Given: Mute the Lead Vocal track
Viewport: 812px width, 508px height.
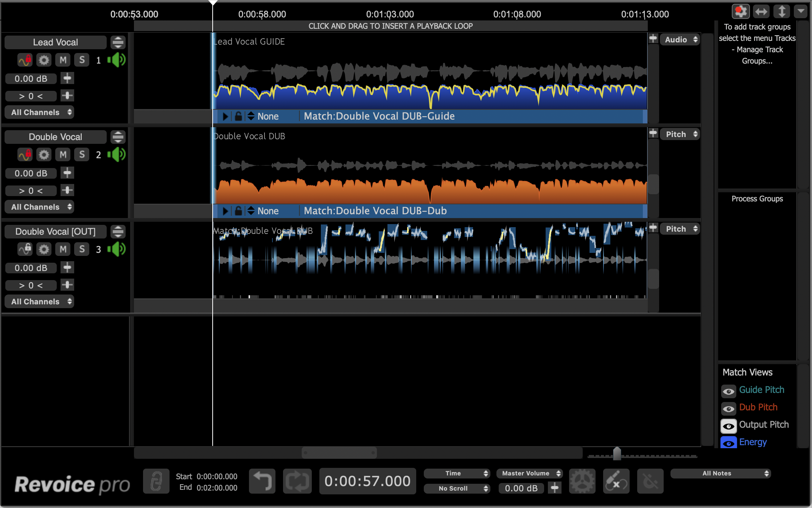Looking at the screenshot, I should point(63,60).
